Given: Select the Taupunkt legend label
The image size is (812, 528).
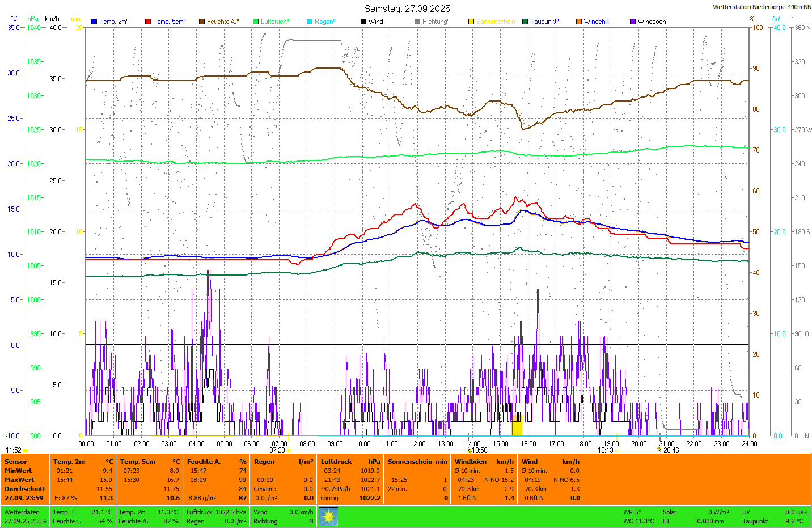Looking at the screenshot, I should point(544,22).
